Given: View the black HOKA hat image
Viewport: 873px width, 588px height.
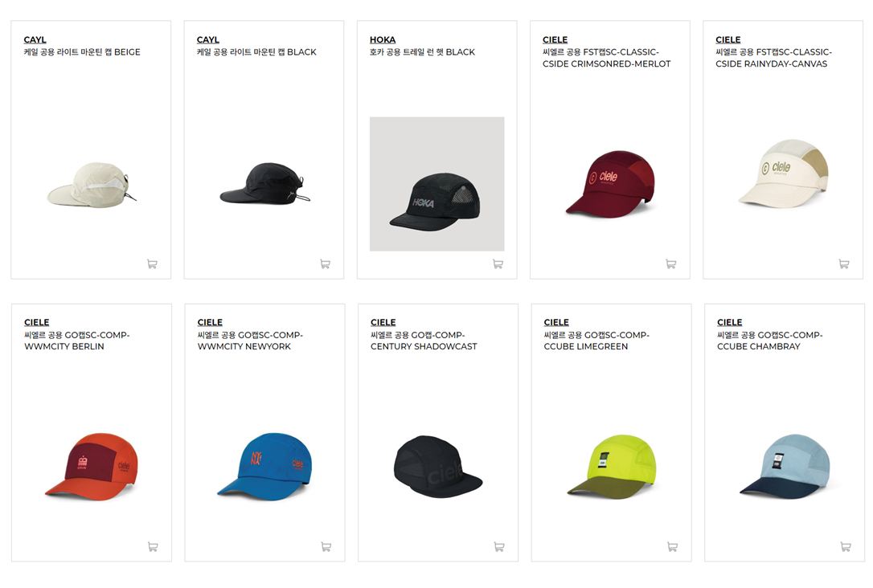Looking at the screenshot, I should coord(437,184).
